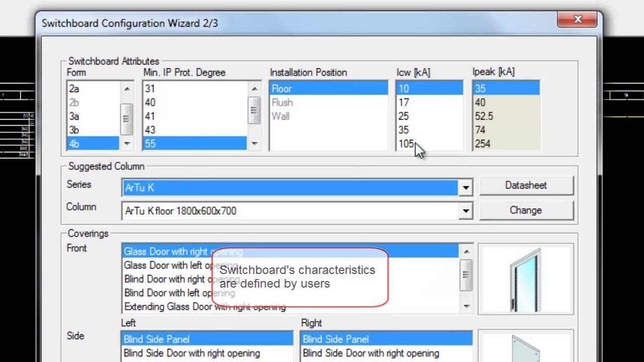This screenshot has width=644, height=362.
Task: Click the IP degree list scroll-down arrow
Action: (x=254, y=144)
